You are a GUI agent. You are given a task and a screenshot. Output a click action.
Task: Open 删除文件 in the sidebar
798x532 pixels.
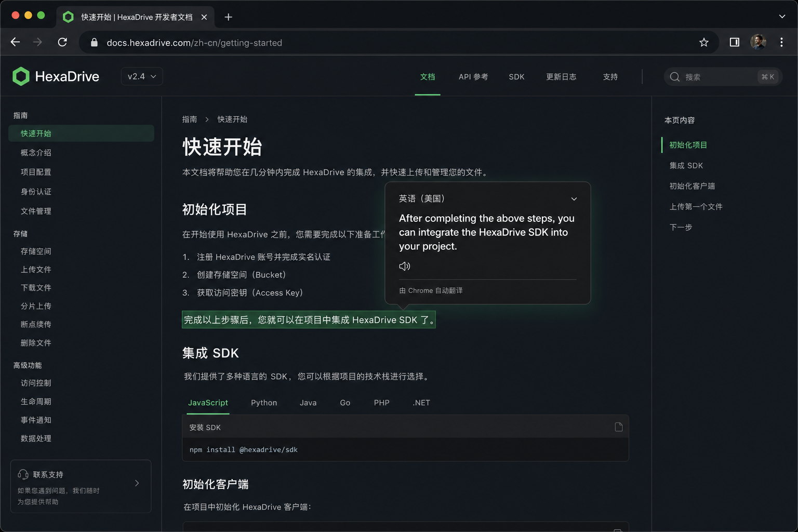[x=36, y=343]
